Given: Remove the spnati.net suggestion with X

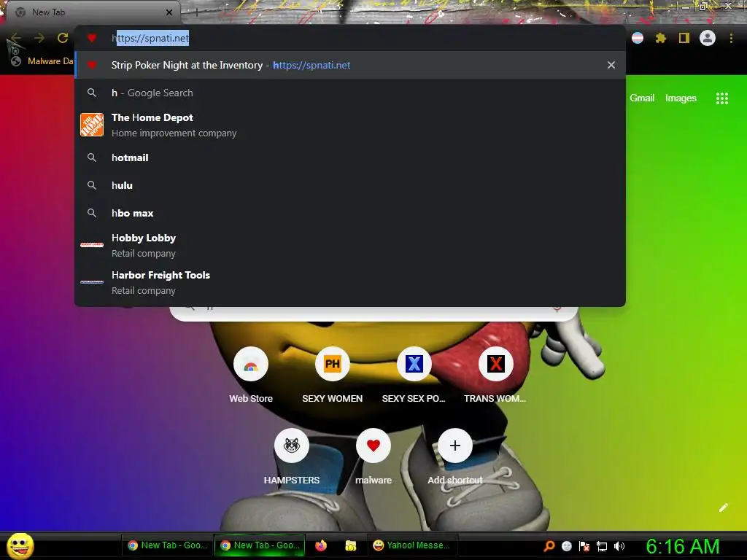Looking at the screenshot, I should pyautogui.click(x=611, y=65).
